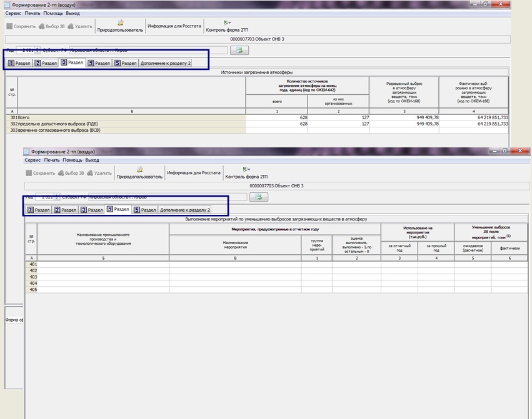Switch to tab 5 Раздел in front window
Image resolution: width=532 pixels, height=419 pixels.
144,210
